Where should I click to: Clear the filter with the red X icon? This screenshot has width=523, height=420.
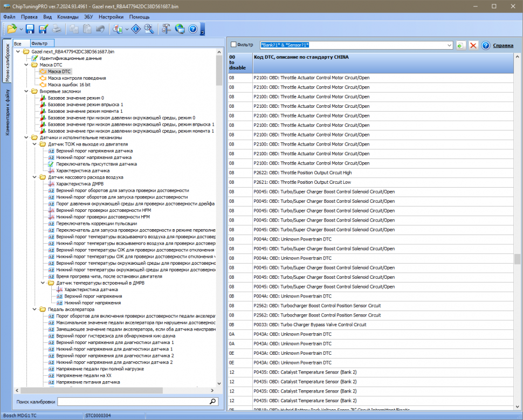(x=473, y=45)
